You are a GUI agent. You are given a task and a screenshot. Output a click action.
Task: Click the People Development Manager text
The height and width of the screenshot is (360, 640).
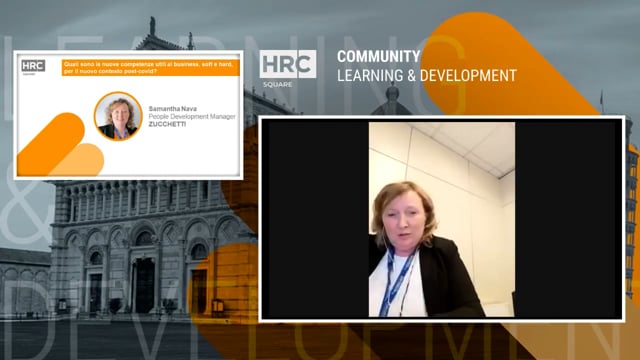pos(192,116)
